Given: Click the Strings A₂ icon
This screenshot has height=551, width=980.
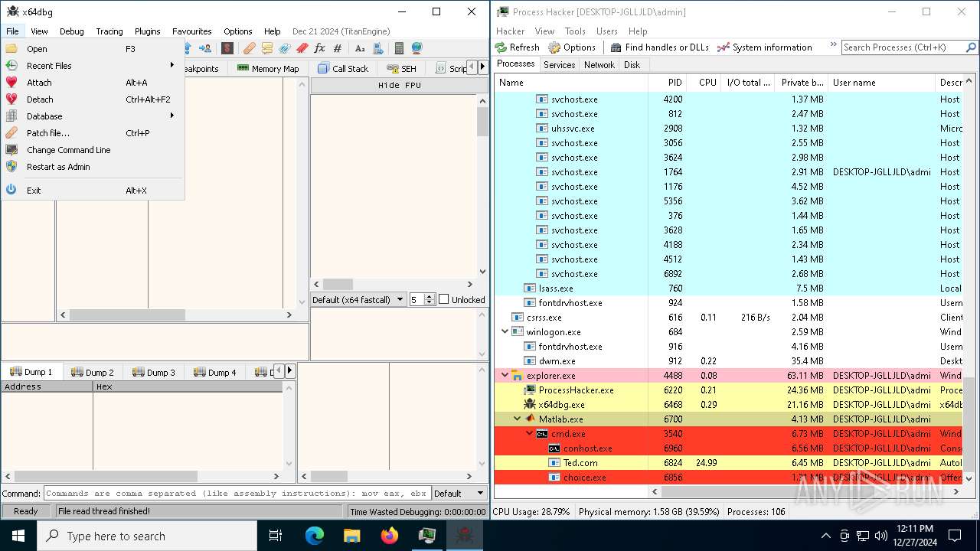Looking at the screenshot, I should tap(360, 48).
